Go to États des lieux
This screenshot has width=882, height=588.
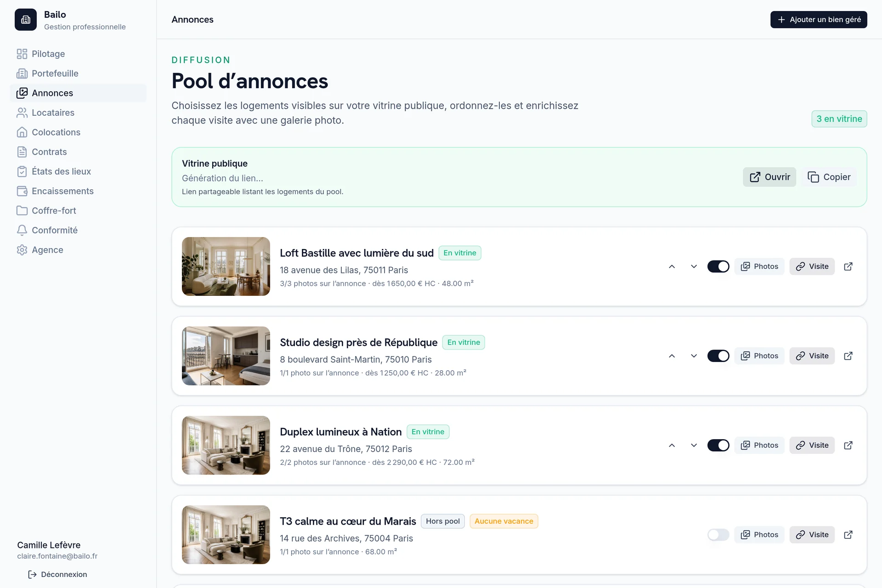(78, 171)
